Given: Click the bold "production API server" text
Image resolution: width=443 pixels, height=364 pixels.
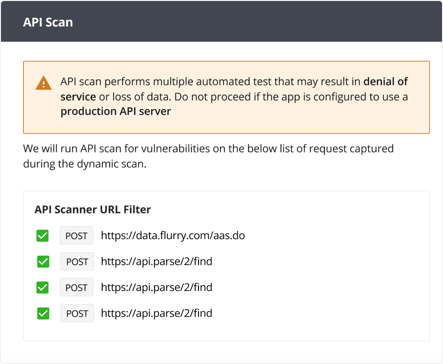Looking at the screenshot, I should coord(116,111).
